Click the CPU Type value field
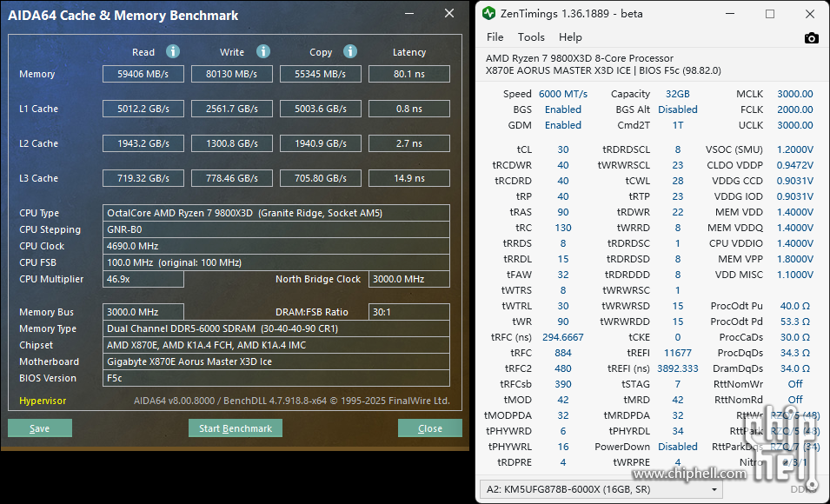830x504 pixels. point(276,213)
